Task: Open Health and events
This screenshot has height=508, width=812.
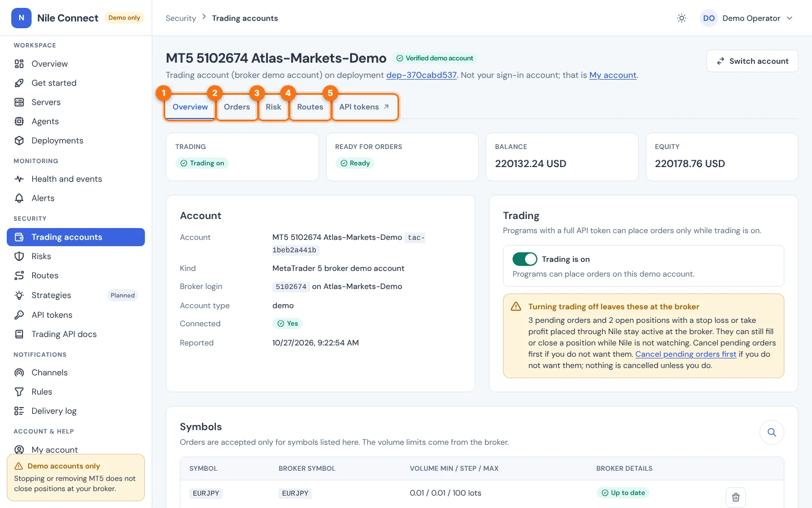Action: 76,179
